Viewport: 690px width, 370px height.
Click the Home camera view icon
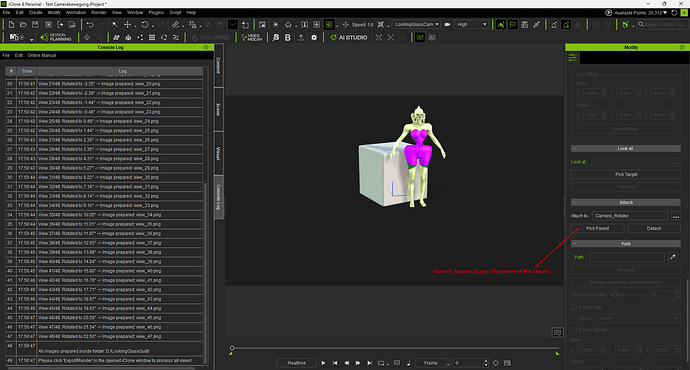click(288, 25)
